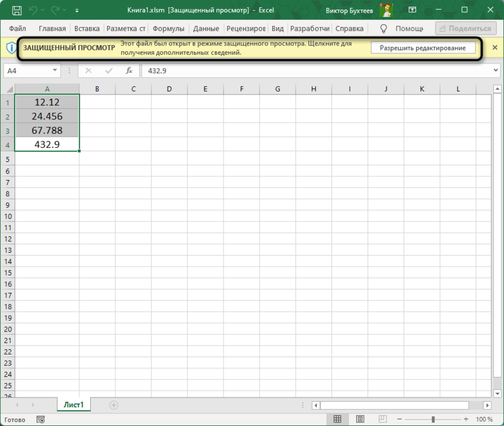
Task: Switch to Page Break Preview view
Action: [383, 419]
